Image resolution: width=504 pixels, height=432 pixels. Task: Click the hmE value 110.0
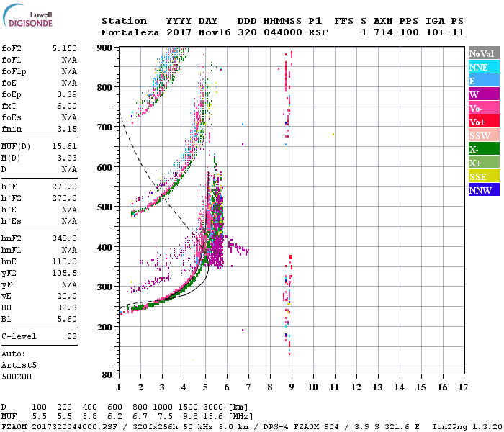tap(64, 261)
